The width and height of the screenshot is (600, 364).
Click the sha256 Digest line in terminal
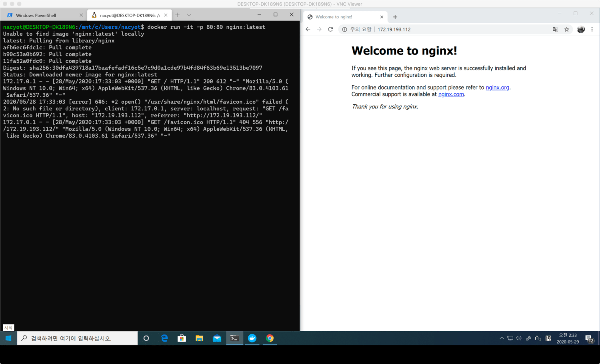133,68
